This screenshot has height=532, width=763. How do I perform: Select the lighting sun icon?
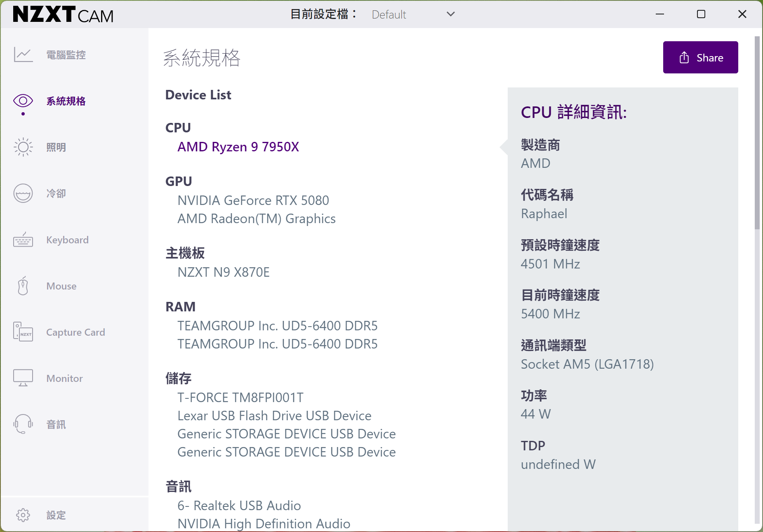[x=23, y=147]
